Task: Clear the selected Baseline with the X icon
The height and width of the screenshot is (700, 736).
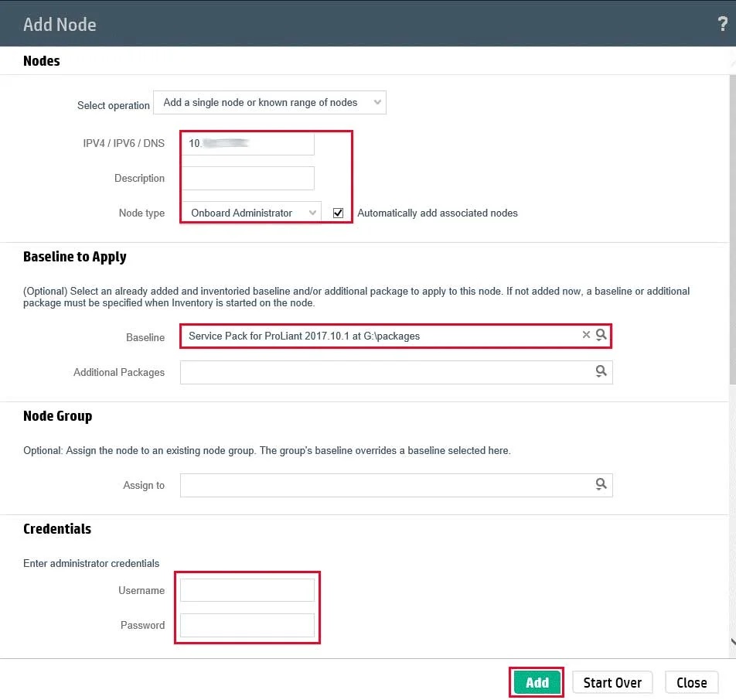Action: (586, 335)
